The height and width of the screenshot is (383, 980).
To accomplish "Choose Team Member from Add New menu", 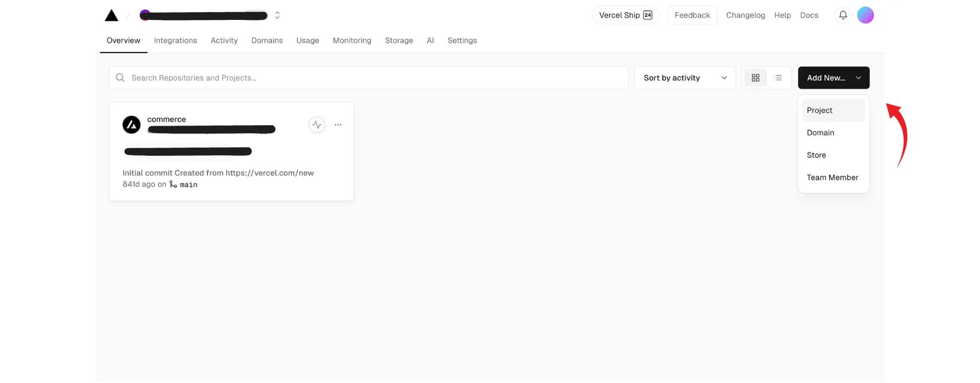I will pyautogui.click(x=834, y=178).
